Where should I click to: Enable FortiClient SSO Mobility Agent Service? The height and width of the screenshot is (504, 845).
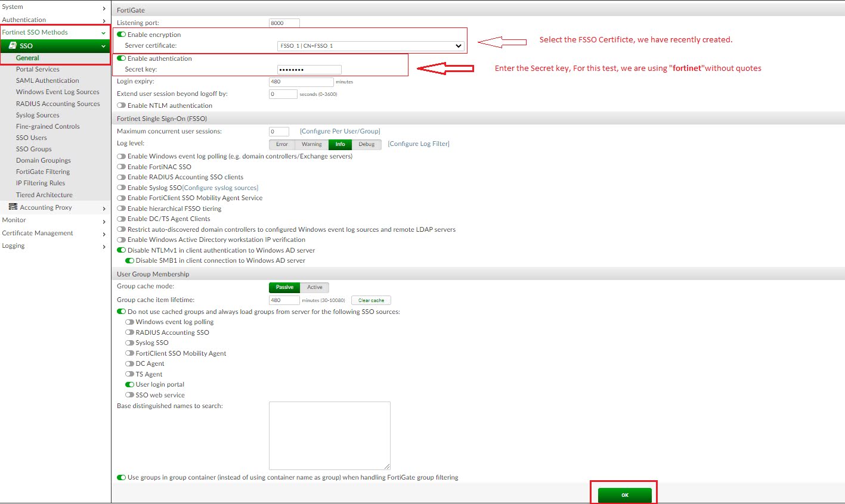[122, 198]
